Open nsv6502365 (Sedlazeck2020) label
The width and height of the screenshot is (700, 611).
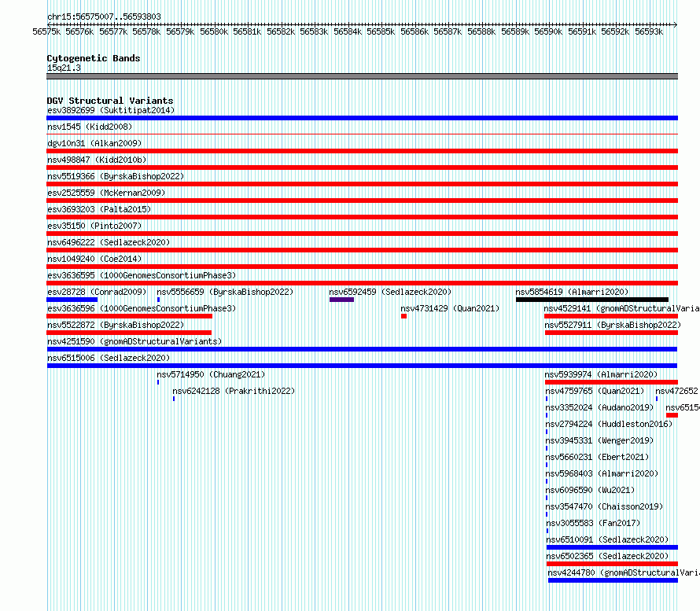[608, 556]
